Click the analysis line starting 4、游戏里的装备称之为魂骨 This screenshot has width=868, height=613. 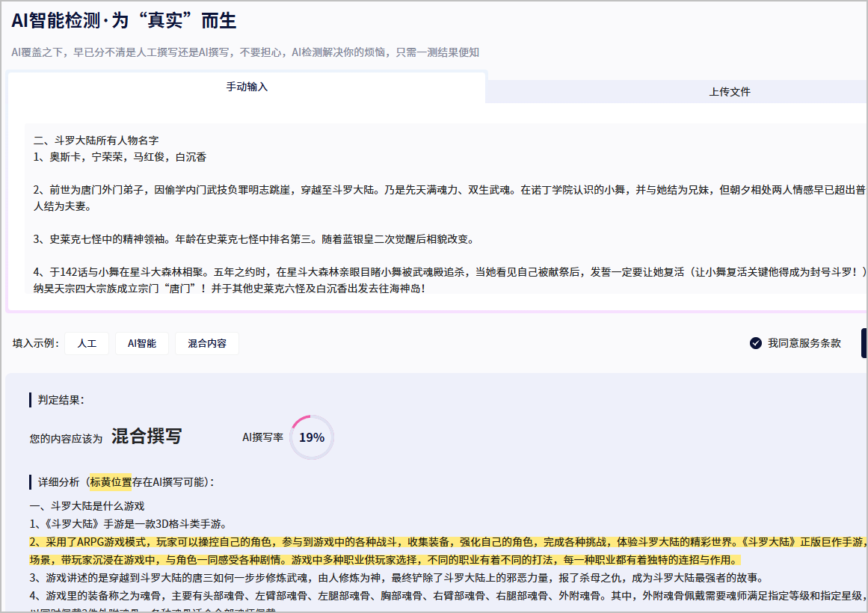[374, 596]
